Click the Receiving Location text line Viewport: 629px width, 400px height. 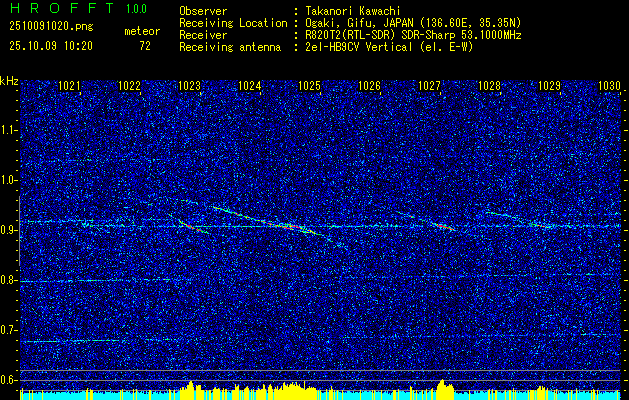(350, 23)
